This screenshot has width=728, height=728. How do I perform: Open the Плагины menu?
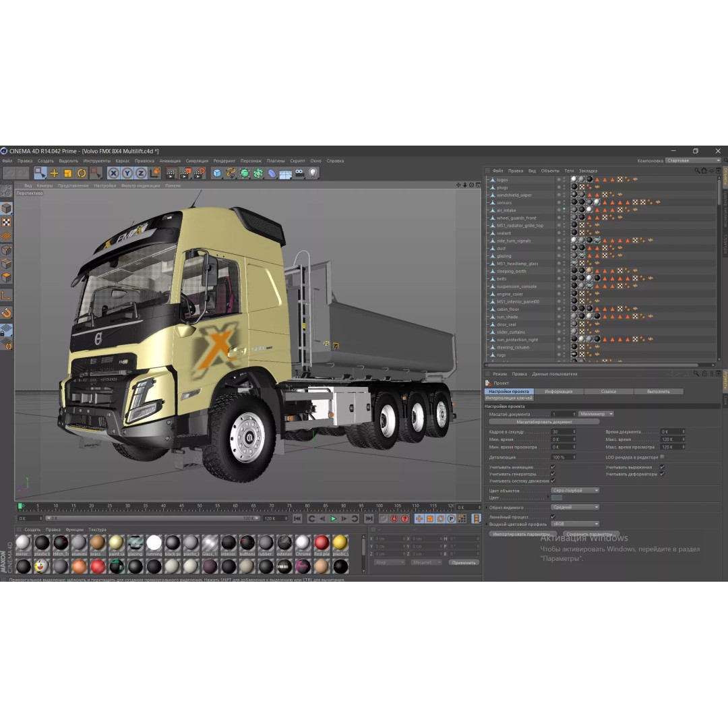click(275, 161)
